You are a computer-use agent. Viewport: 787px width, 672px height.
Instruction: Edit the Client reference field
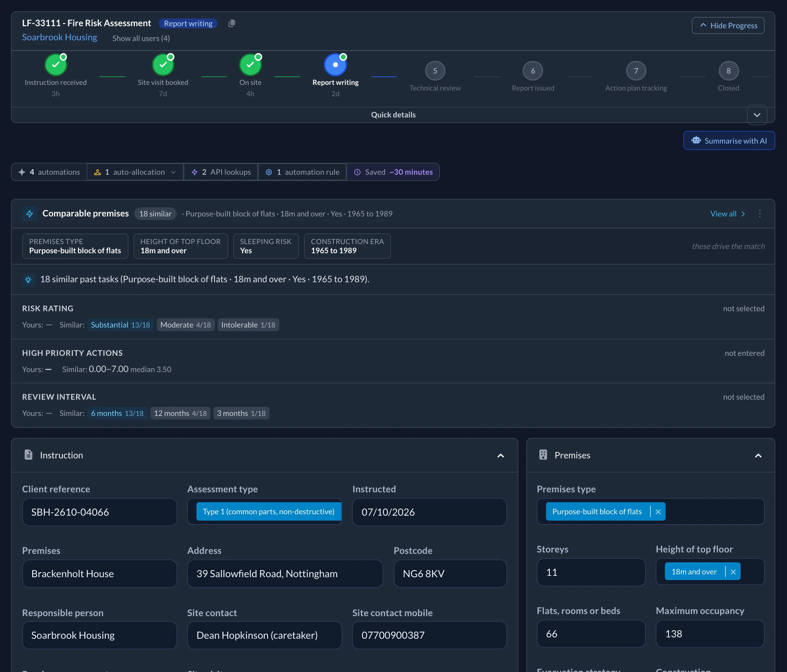[x=99, y=512]
